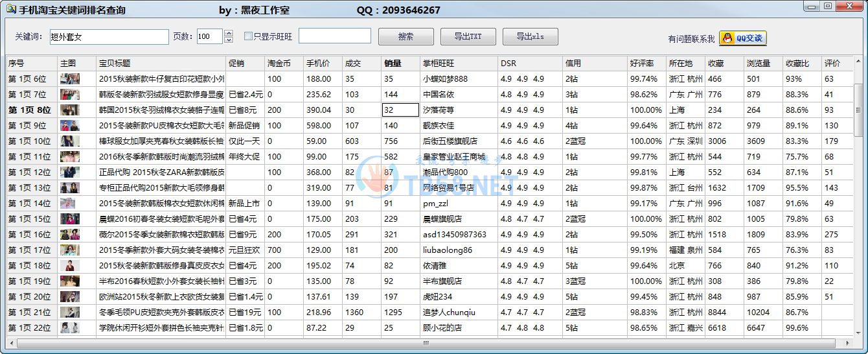Viewport: 868px width, 354px height.
Task: Open product thumbnail in row 第1页 19位
Action: 70,281
